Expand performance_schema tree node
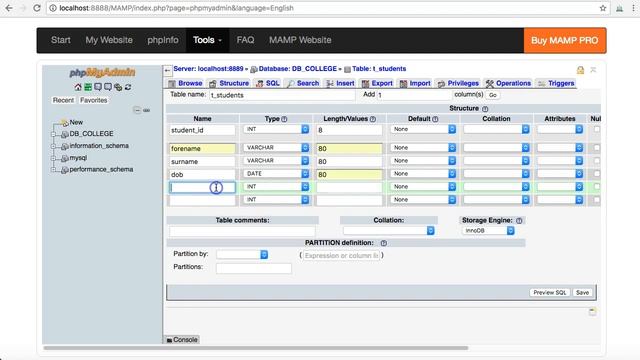 coord(53,170)
